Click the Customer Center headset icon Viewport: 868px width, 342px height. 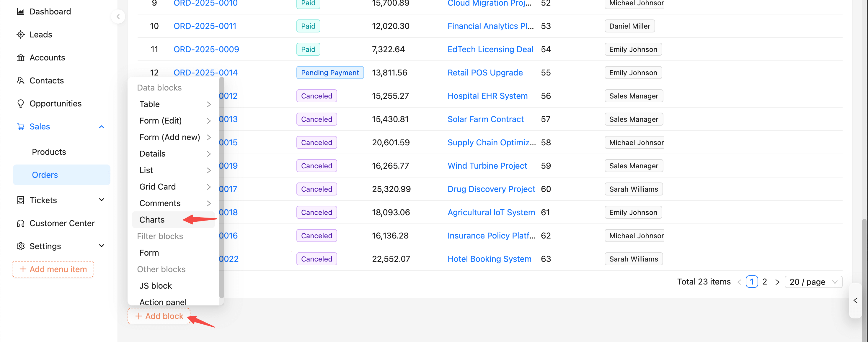21,223
